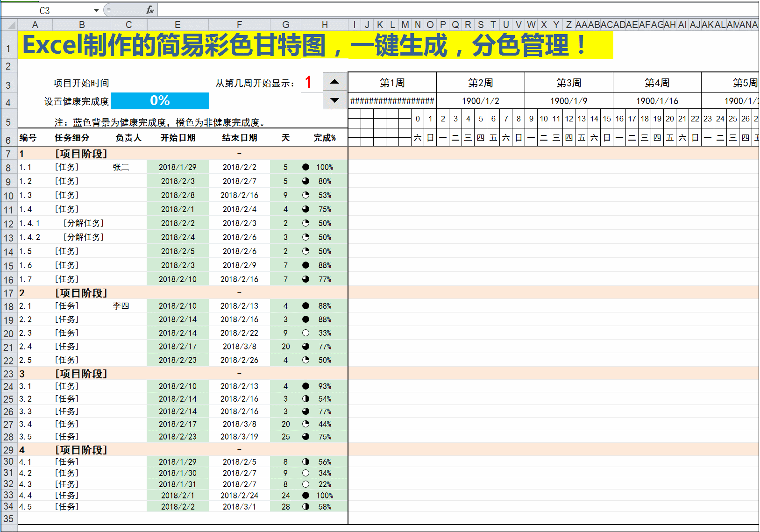
Task: Click the full pie icon in row 1.1
Action: tap(305, 167)
